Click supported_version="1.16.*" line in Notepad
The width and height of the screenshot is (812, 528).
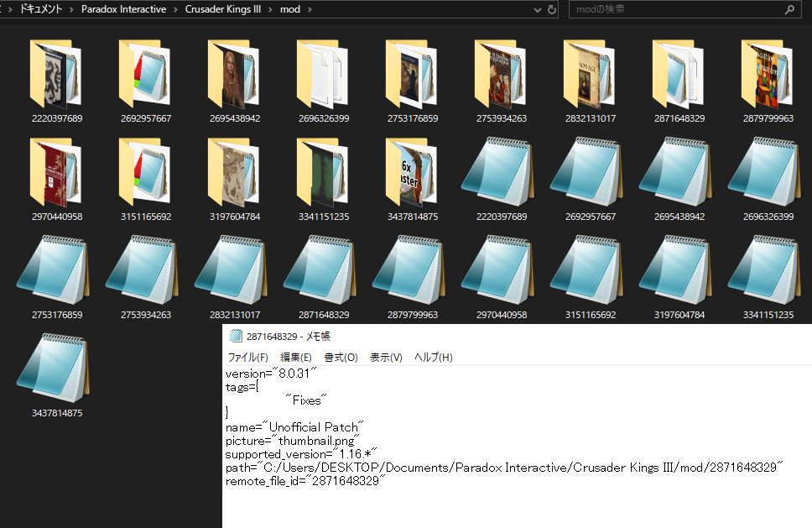pyautogui.click(x=301, y=454)
